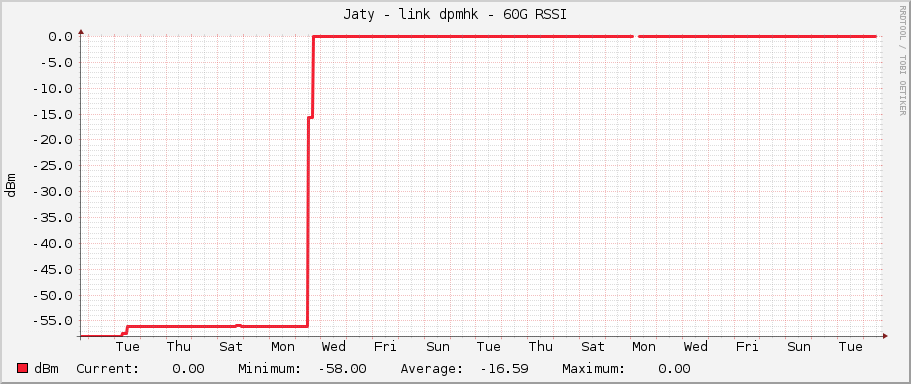Click the y-axis label -35.0
911x384 pixels.
[52, 218]
